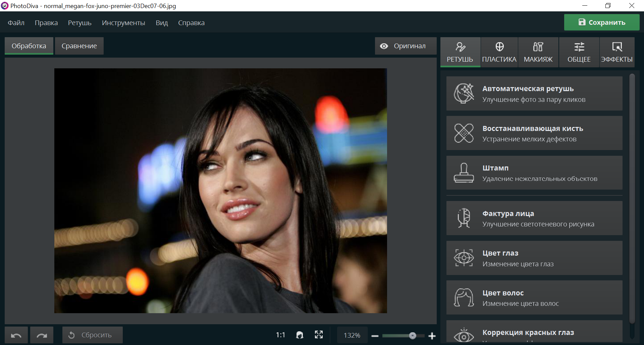
Task: Toggle the Оригинал eye preview button
Action: 405,46
